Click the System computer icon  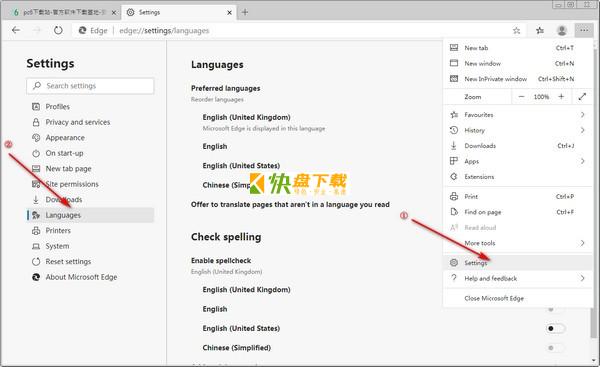[36, 246]
